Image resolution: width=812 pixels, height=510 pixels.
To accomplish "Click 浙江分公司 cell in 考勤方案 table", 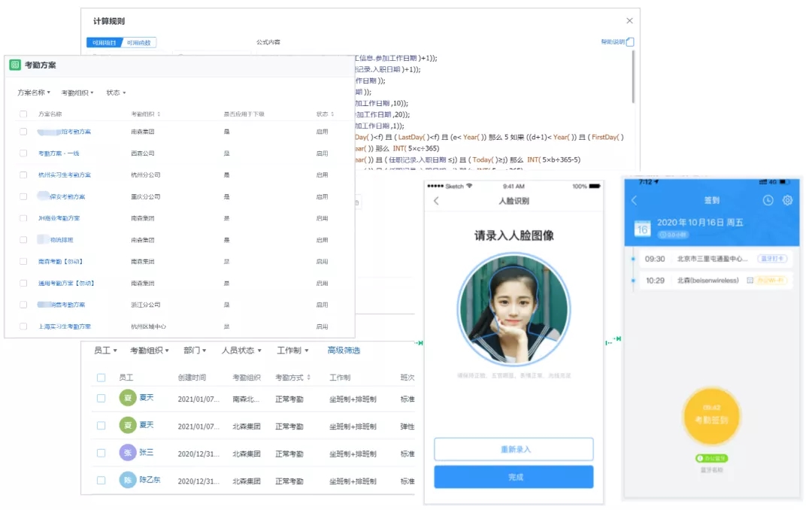I will coord(146,305).
